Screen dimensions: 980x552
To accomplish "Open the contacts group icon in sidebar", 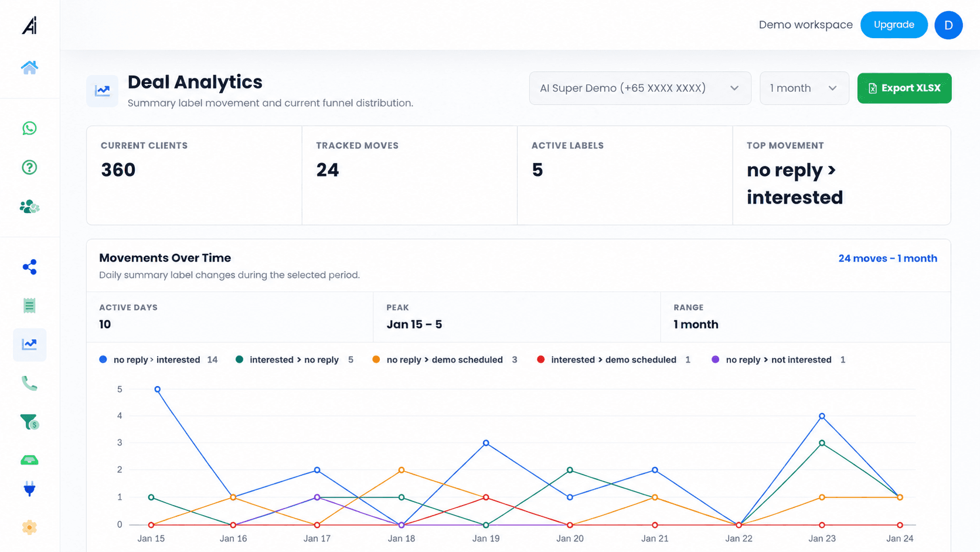I will pyautogui.click(x=29, y=206).
